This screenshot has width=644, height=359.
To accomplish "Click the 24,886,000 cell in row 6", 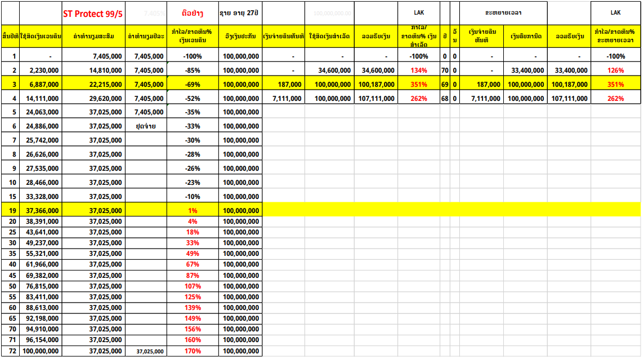I will (x=41, y=126).
